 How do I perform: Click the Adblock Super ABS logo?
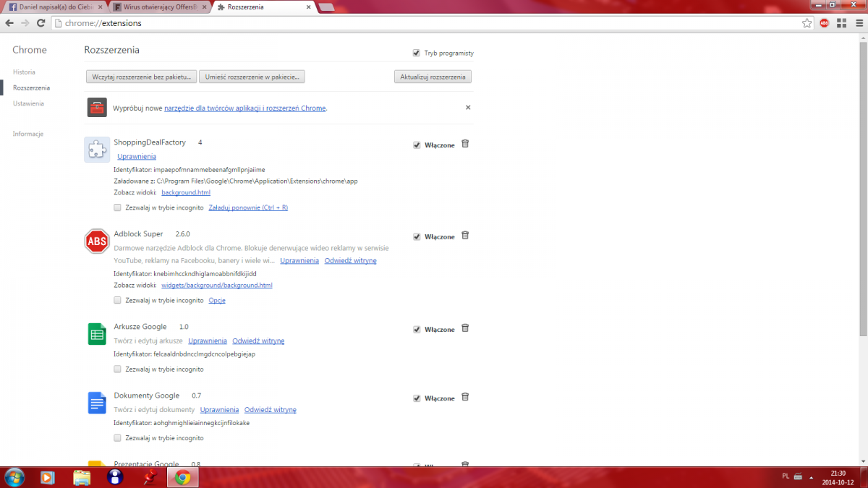click(97, 241)
